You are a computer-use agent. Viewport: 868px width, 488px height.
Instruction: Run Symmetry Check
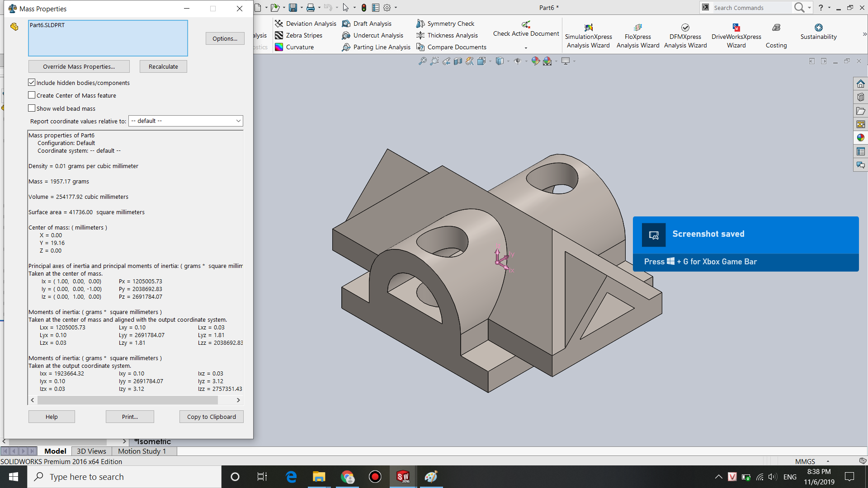[445, 23]
